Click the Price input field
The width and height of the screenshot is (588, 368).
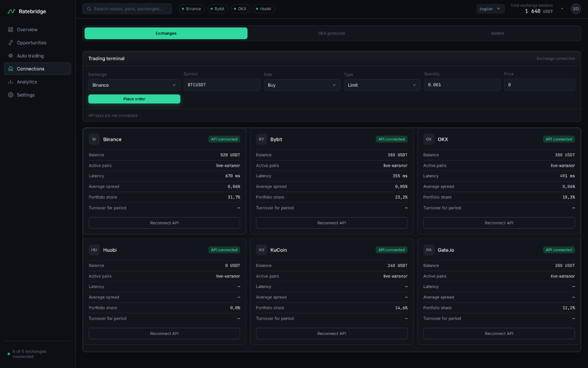(540, 84)
